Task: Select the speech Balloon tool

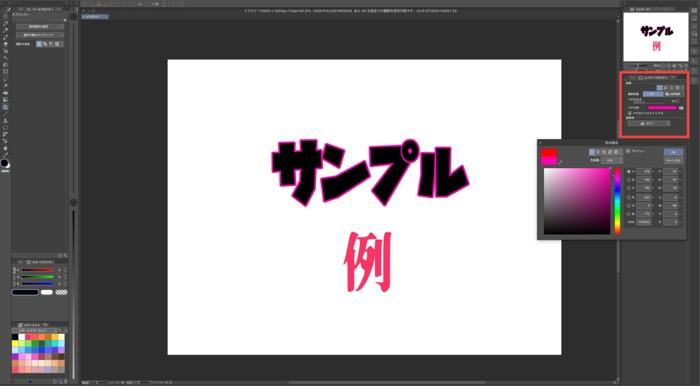Action: coord(5,128)
